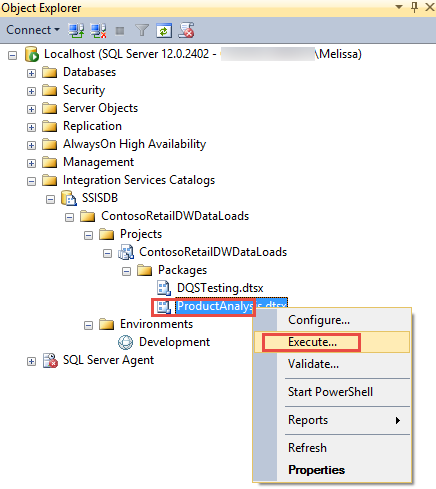Select the SSISDB catalog icon
This screenshot has width=436, height=489.
pyautogui.click(x=69, y=198)
